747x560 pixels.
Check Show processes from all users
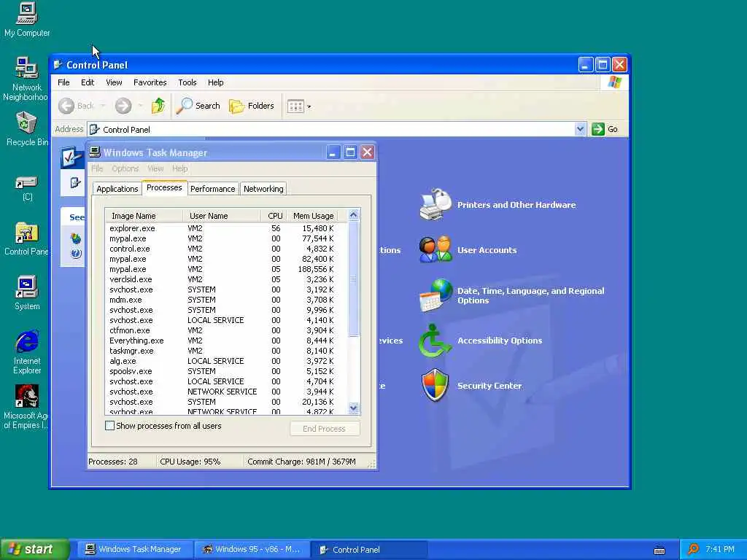coord(109,426)
